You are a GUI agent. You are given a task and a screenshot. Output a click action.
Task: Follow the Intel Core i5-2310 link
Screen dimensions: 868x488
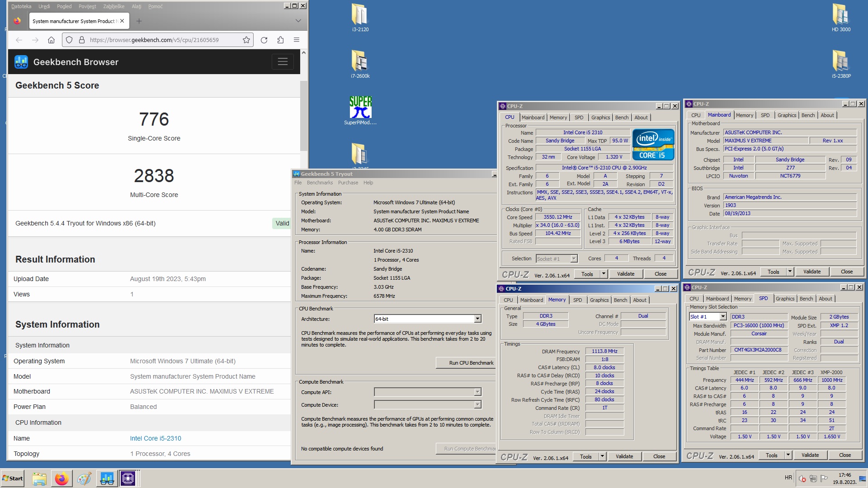click(156, 438)
